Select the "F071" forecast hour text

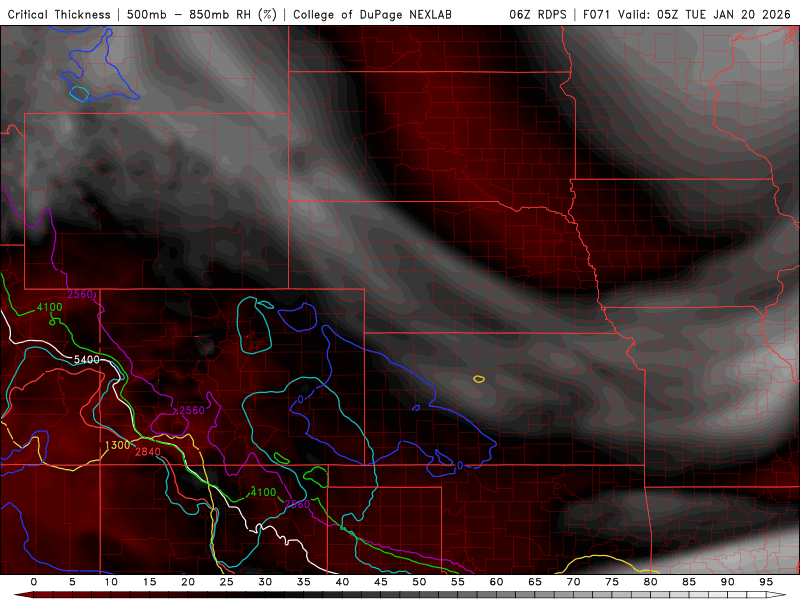(597, 15)
